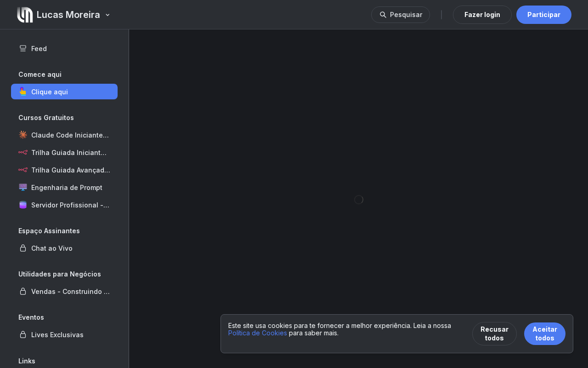Open the Feed icon in sidebar
The width and height of the screenshot is (588, 368).
(23, 48)
